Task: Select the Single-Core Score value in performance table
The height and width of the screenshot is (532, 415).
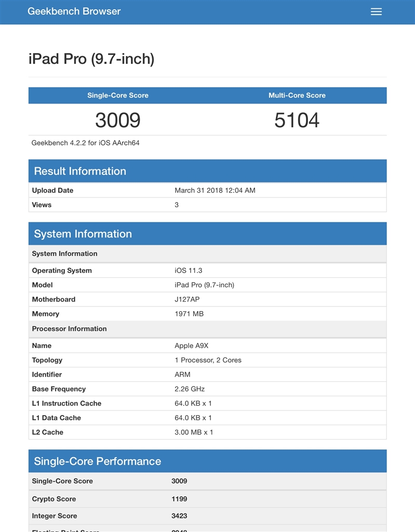Action: point(179,481)
